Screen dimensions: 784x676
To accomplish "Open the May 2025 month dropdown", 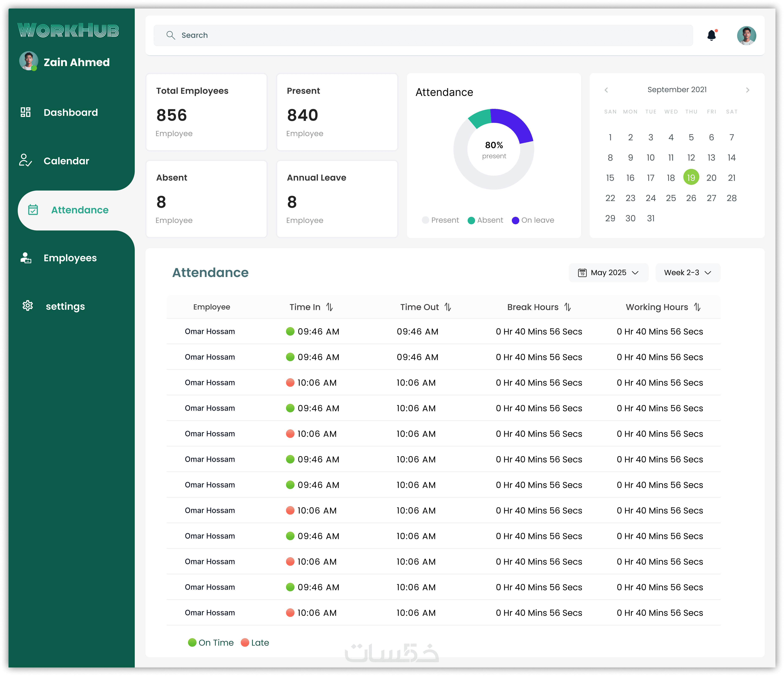I will (608, 273).
